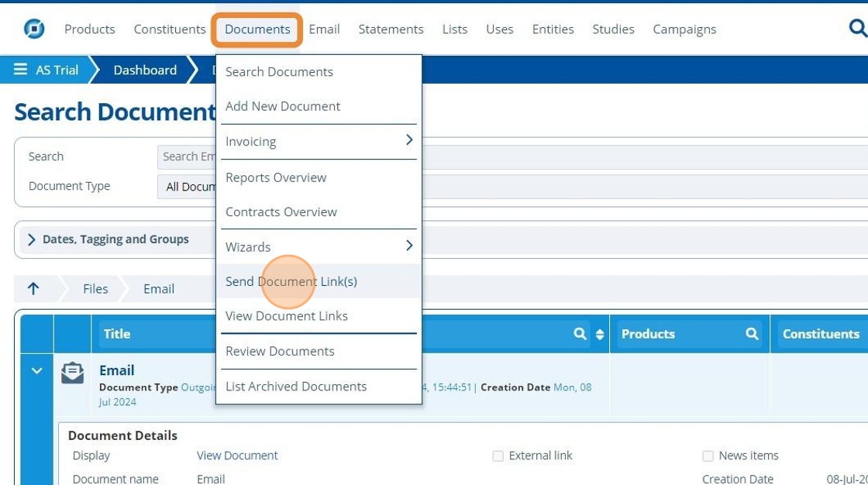The height and width of the screenshot is (485, 868).
Task: Click the Title column sort arrows
Action: pyautogui.click(x=600, y=334)
